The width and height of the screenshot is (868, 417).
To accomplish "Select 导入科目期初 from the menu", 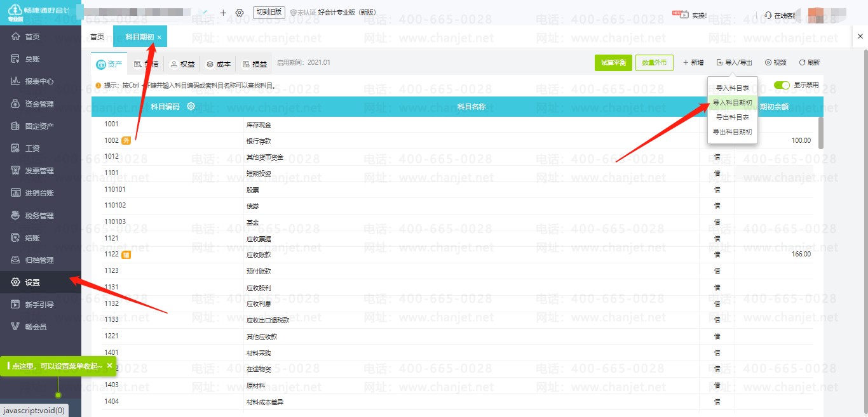I will (x=732, y=103).
